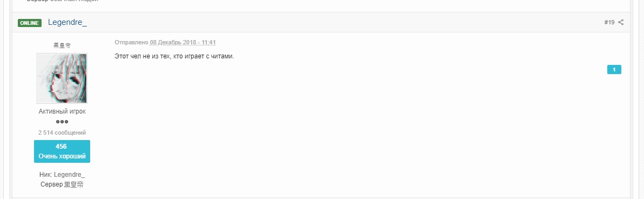This screenshot has width=644, height=199.
Task: Click the blue like counter showing 1
Action: (x=614, y=69)
